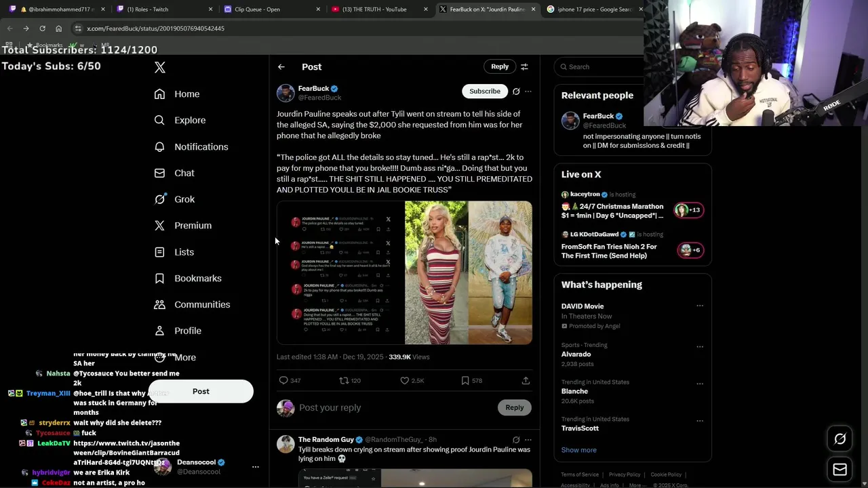Click the X logo in sidebar
868x488 pixels.
[x=160, y=67]
